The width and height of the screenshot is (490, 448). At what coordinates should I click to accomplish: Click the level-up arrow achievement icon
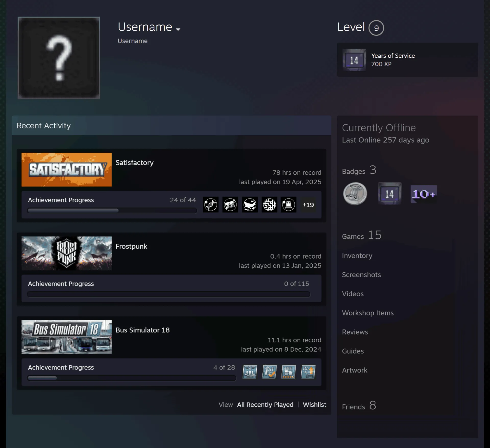(x=308, y=372)
